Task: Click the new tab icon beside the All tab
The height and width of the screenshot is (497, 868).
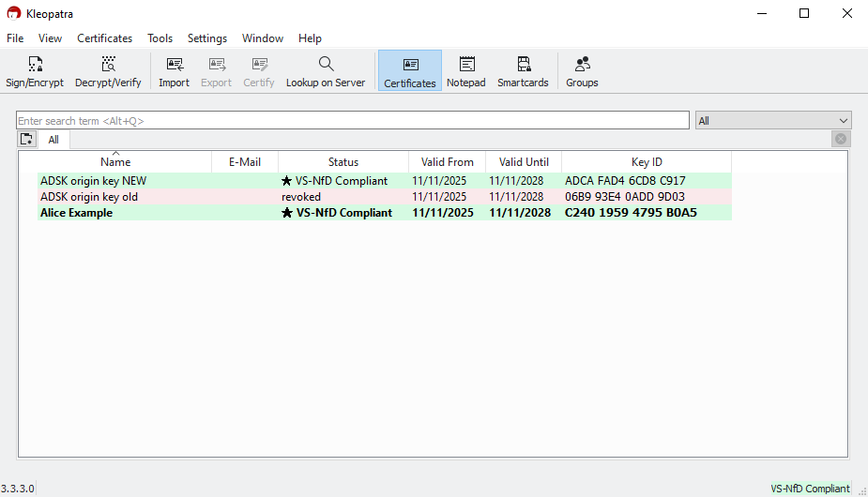Action: click(26, 139)
